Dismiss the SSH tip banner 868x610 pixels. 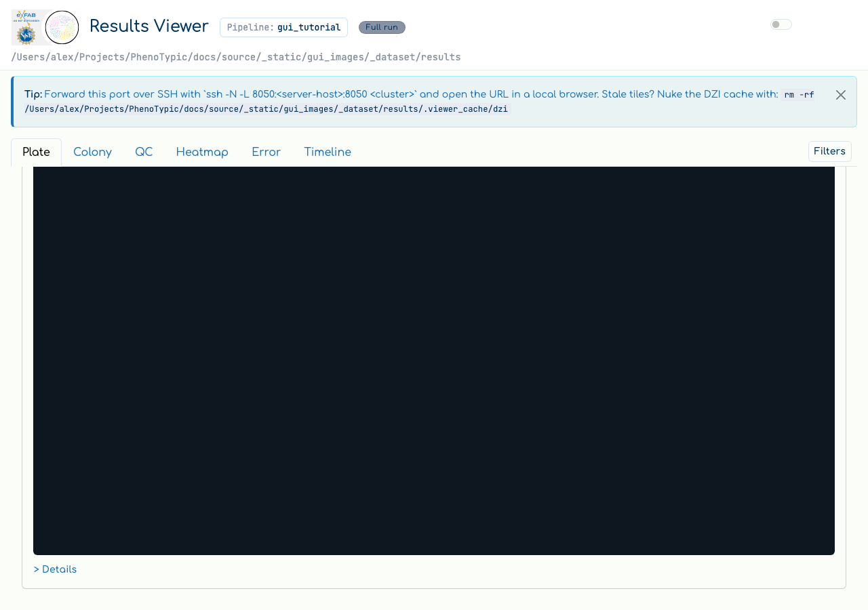[x=841, y=95]
